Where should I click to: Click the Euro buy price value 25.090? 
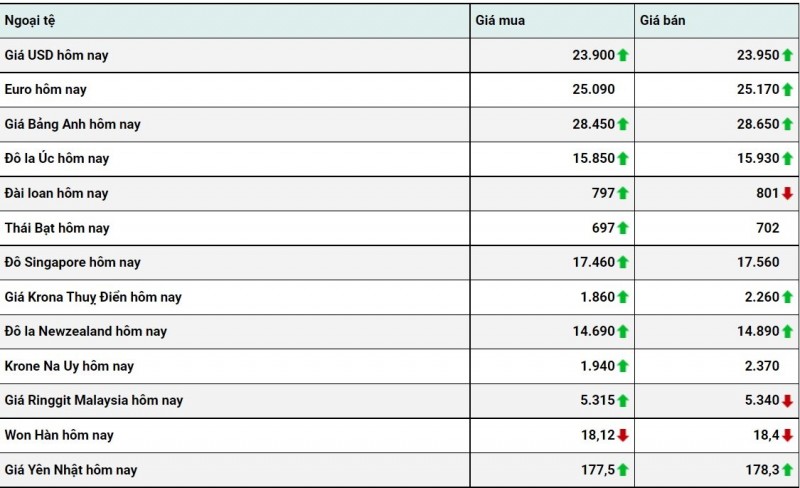pos(593,90)
